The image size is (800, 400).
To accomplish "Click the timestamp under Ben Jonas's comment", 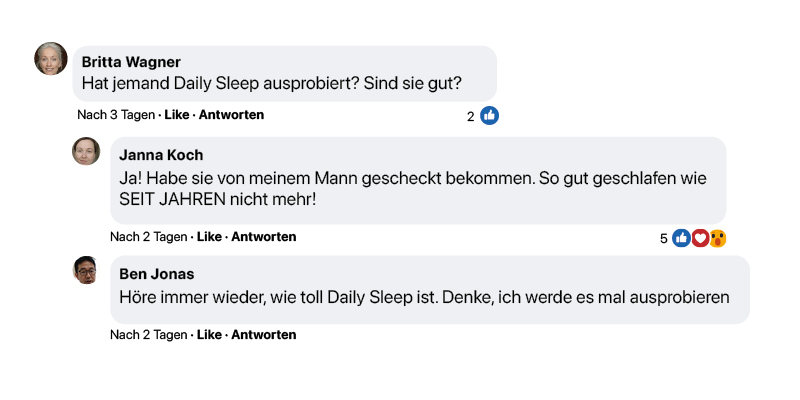I will [x=149, y=335].
